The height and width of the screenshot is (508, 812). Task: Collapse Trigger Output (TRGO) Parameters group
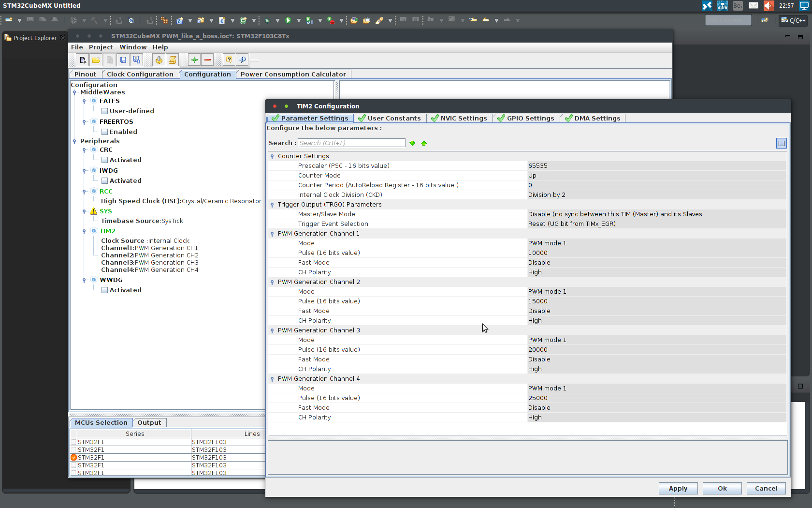[x=272, y=205]
